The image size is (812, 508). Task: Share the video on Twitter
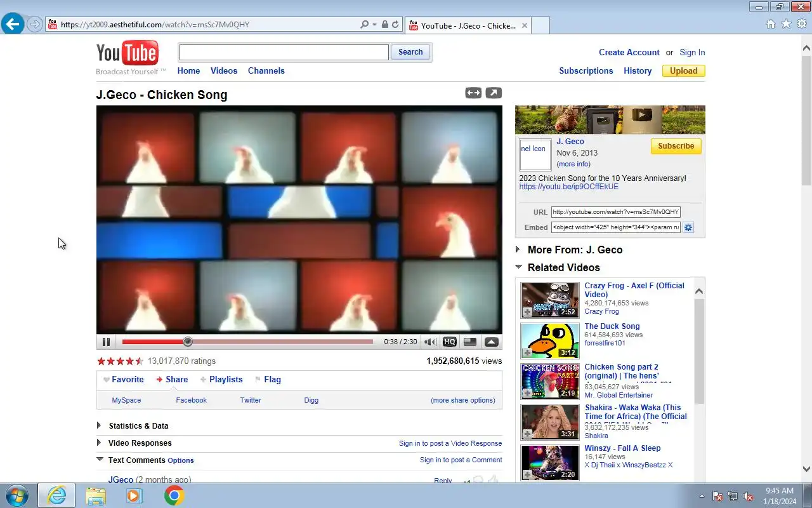[251, 400]
